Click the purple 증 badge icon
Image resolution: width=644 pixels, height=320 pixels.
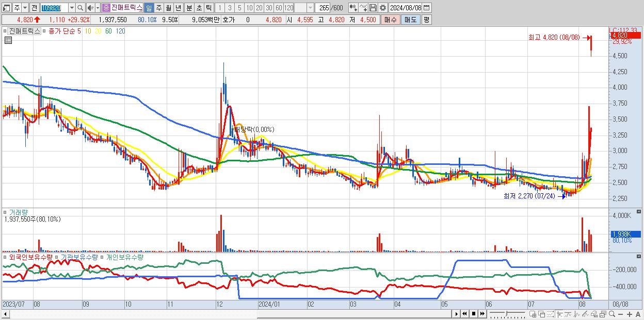point(106,8)
